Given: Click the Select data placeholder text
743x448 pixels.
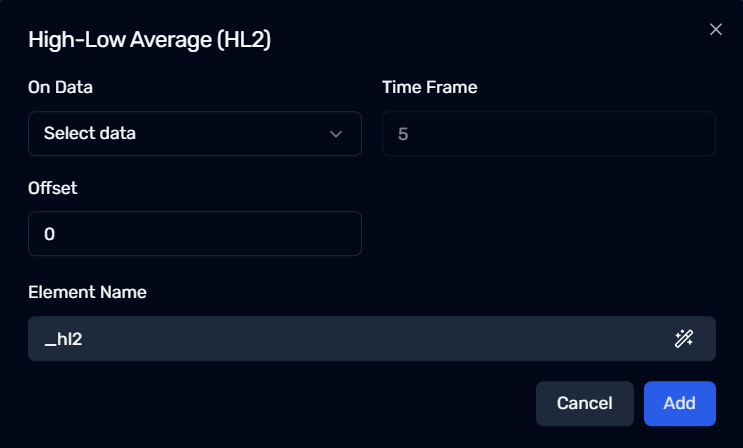Looking at the screenshot, I should point(90,133).
